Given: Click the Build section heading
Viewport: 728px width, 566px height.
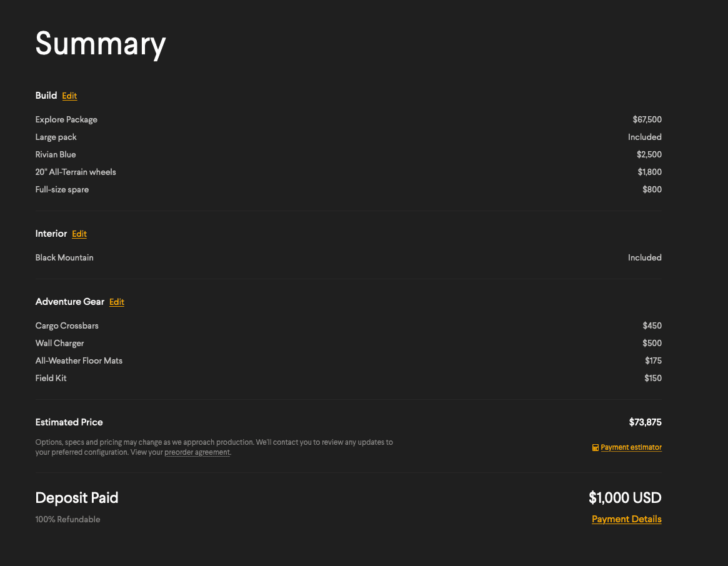Looking at the screenshot, I should (x=46, y=95).
